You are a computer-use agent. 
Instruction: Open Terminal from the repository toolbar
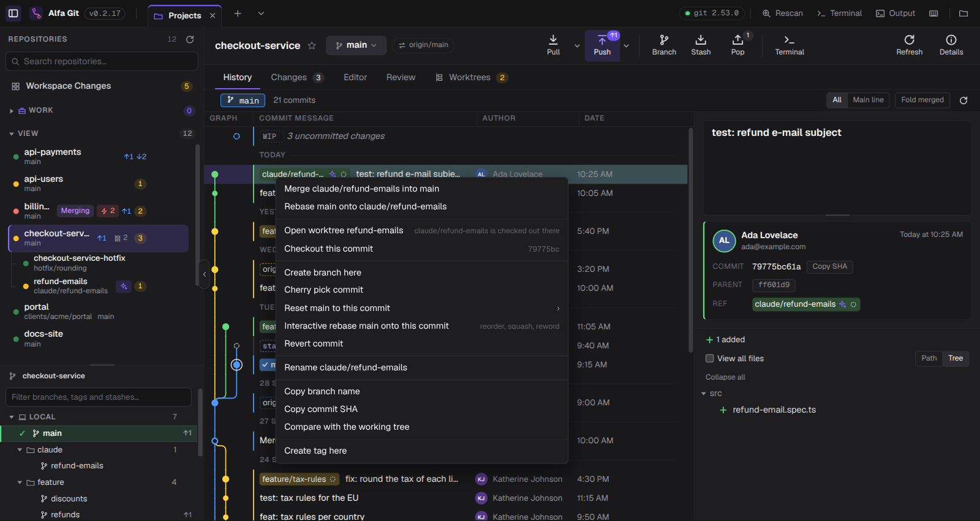tap(790, 45)
